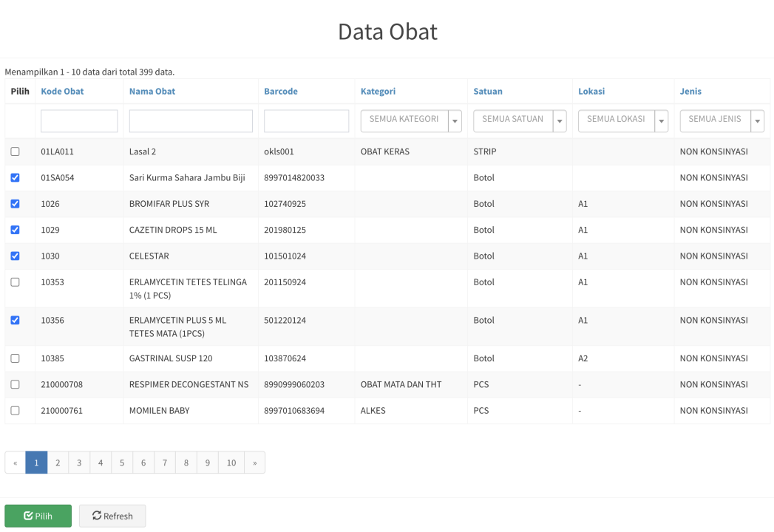
Task: Select the MOMILEN BABY row checkbox
Action: coord(15,411)
